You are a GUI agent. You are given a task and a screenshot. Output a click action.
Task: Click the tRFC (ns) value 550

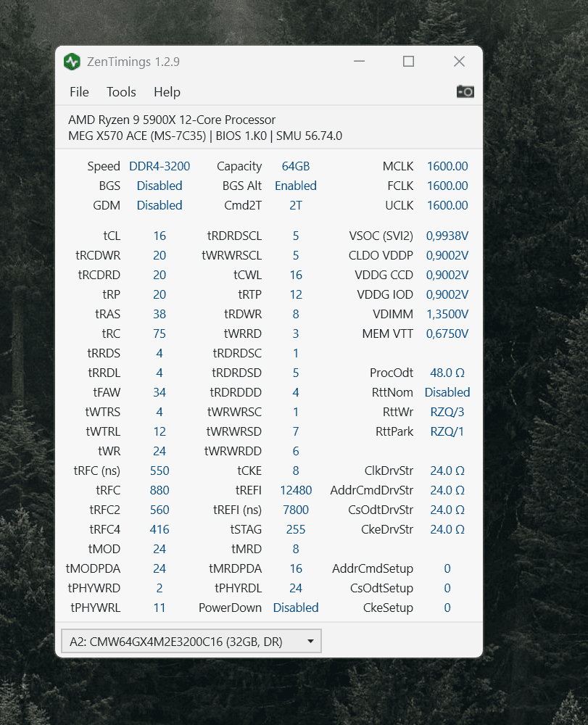(160, 471)
